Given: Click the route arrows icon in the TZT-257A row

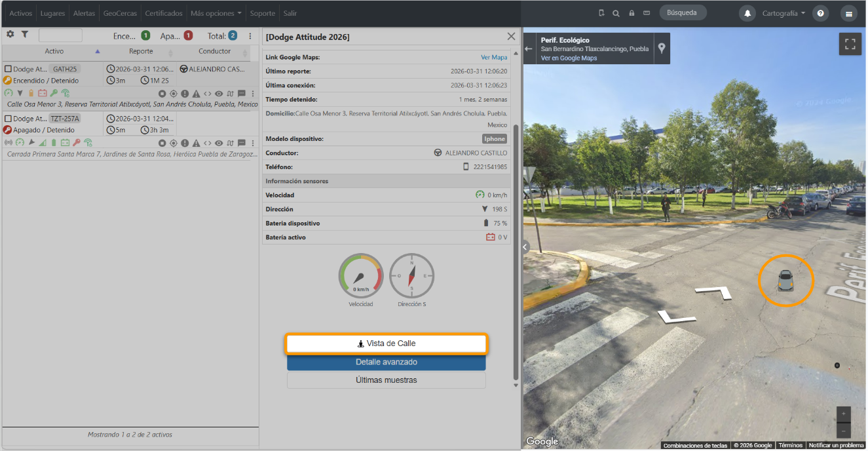Looking at the screenshot, I should pyautogui.click(x=230, y=143).
